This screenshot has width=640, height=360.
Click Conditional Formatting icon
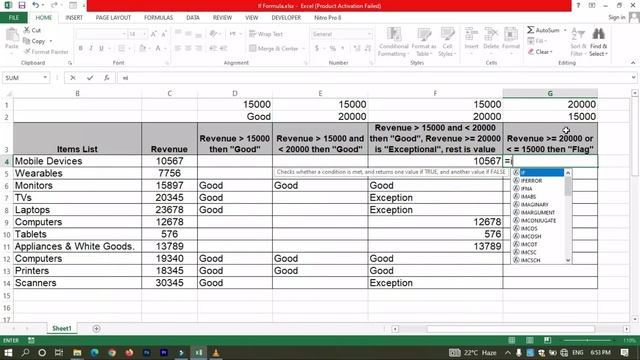393,34
